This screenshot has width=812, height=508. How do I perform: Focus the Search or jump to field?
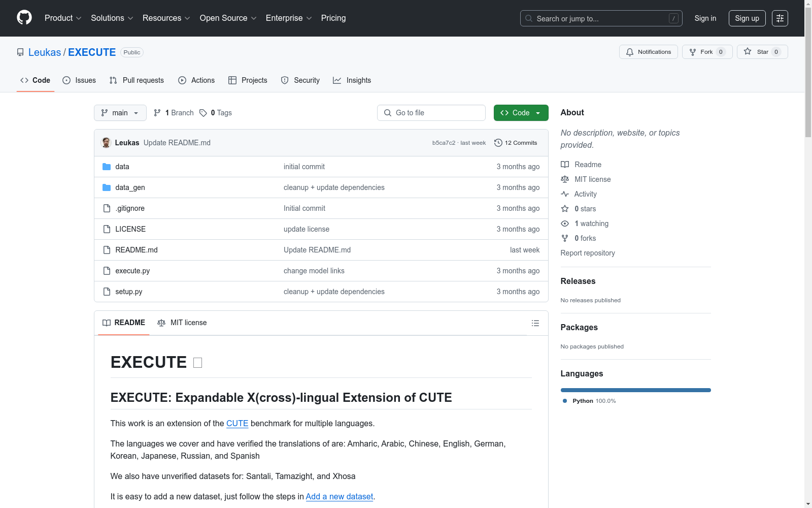pyautogui.click(x=601, y=18)
